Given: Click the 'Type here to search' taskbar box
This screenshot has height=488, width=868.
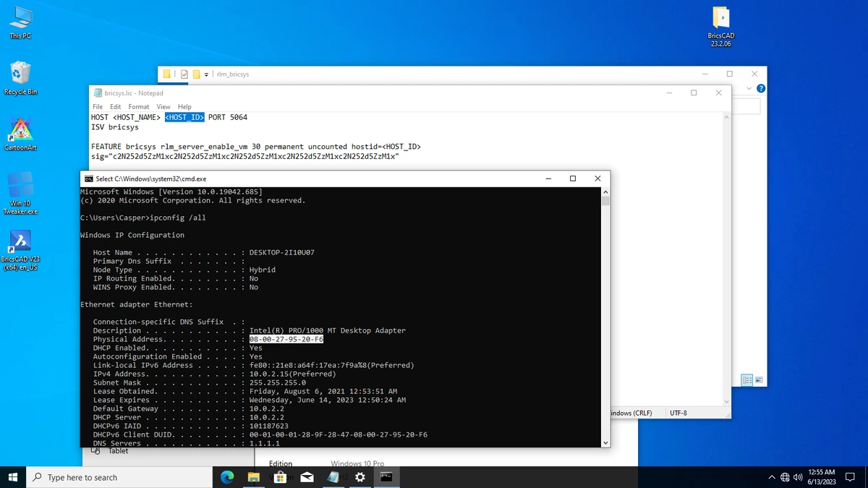Looking at the screenshot, I should click(x=119, y=477).
